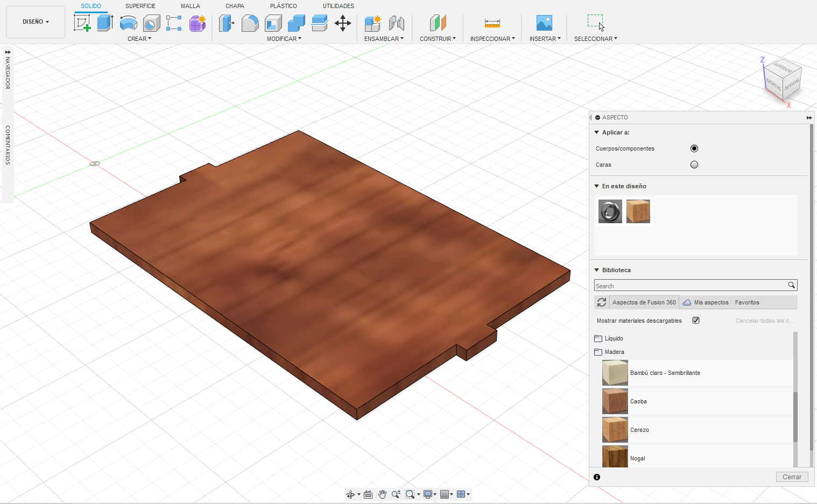Open Display Settings monitor icon

point(428,494)
